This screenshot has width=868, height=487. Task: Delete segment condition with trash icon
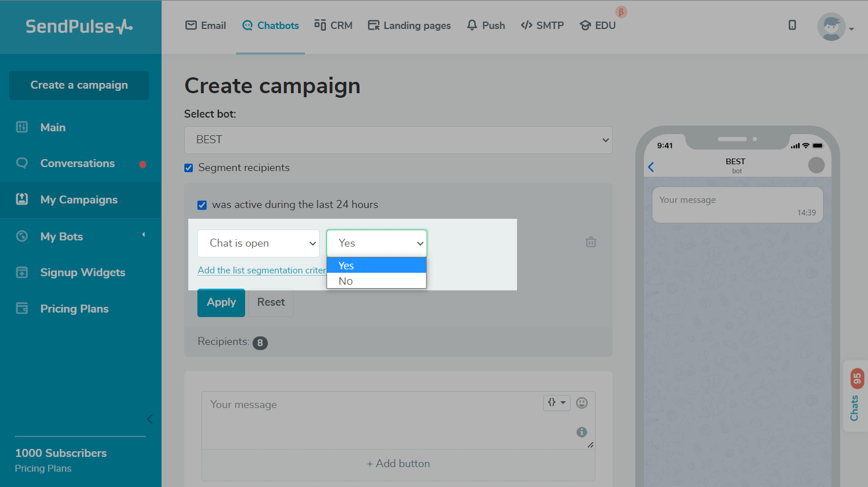tap(591, 242)
